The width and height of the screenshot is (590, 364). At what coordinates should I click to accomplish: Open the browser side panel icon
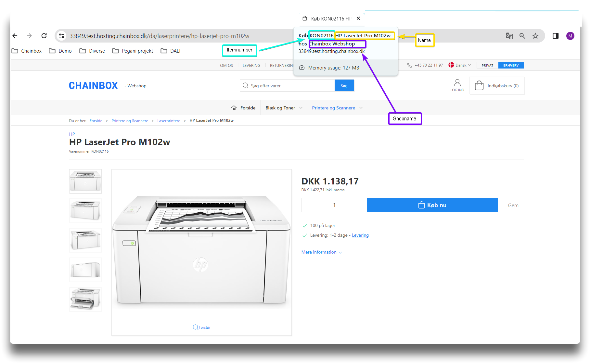point(556,36)
